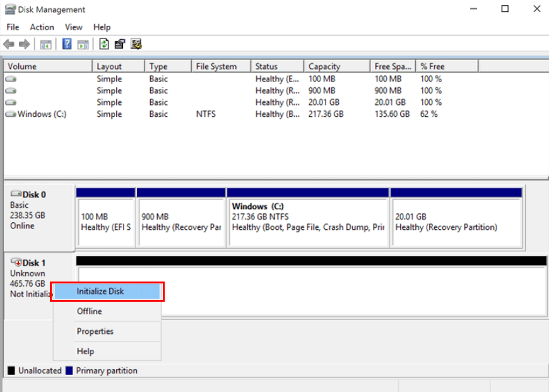Click the drive icon of the 100 MB volume row
Screen dimensions: 549x392
click(x=11, y=79)
